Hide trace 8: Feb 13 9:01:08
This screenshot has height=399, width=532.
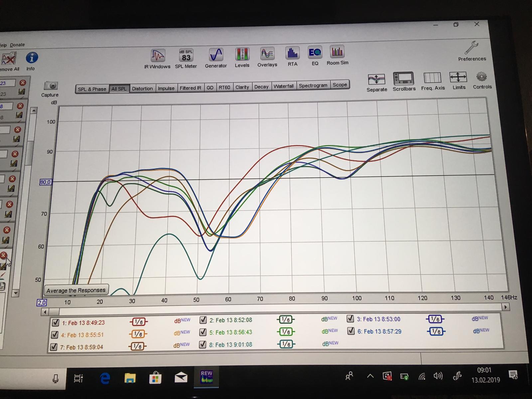point(202,344)
